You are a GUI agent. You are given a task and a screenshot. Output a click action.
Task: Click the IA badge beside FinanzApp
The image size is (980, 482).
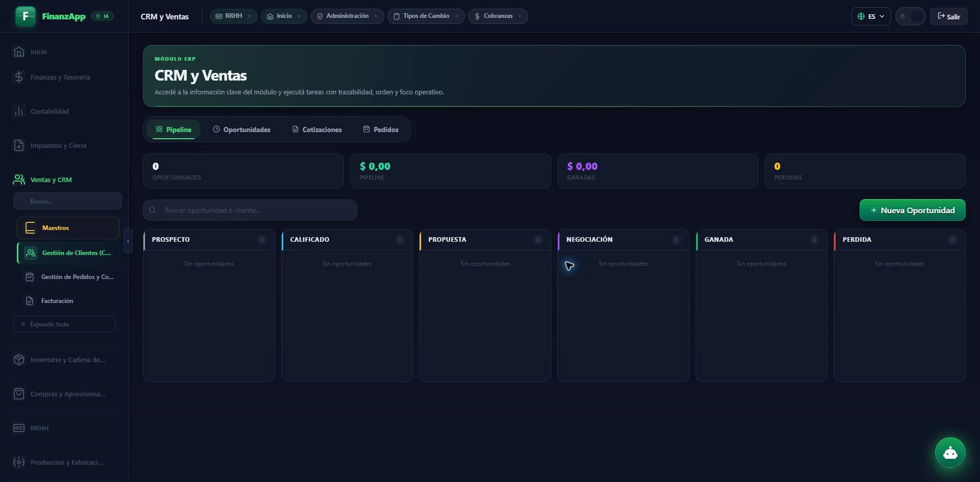(x=103, y=16)
